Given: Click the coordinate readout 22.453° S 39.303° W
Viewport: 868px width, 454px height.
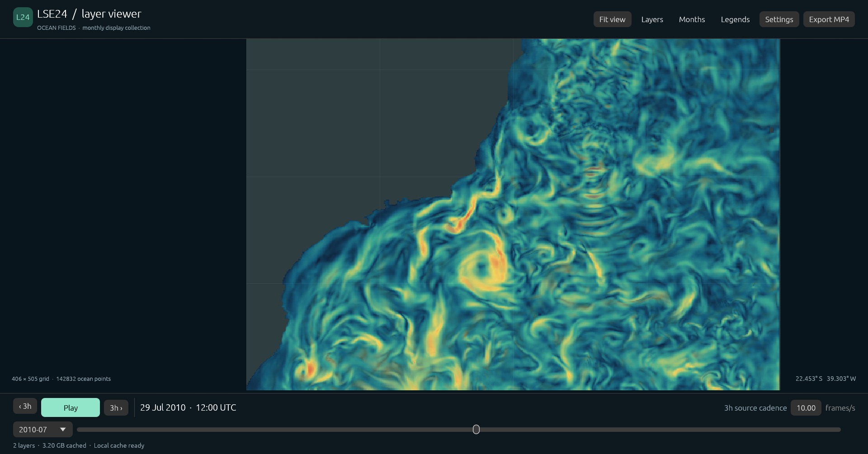Looking at the screenshot, I should click(826, 379).
